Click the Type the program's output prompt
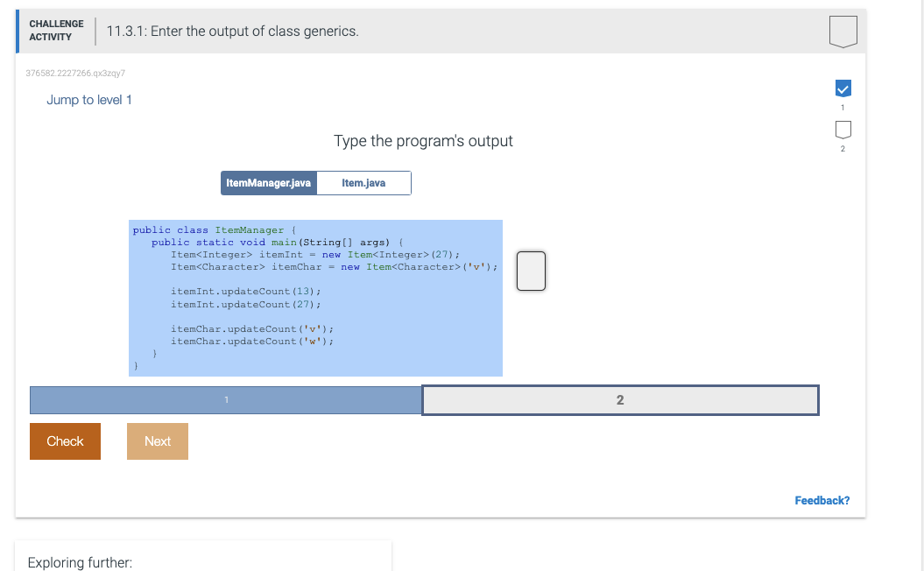This screenshot has height=571, width=924. 423,141
